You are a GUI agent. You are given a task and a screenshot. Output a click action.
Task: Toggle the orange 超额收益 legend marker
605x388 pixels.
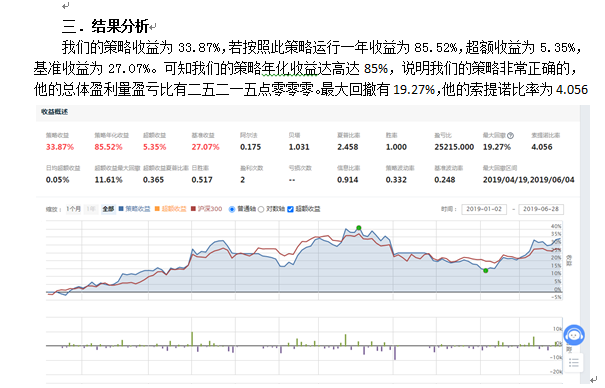coord(157,209)
